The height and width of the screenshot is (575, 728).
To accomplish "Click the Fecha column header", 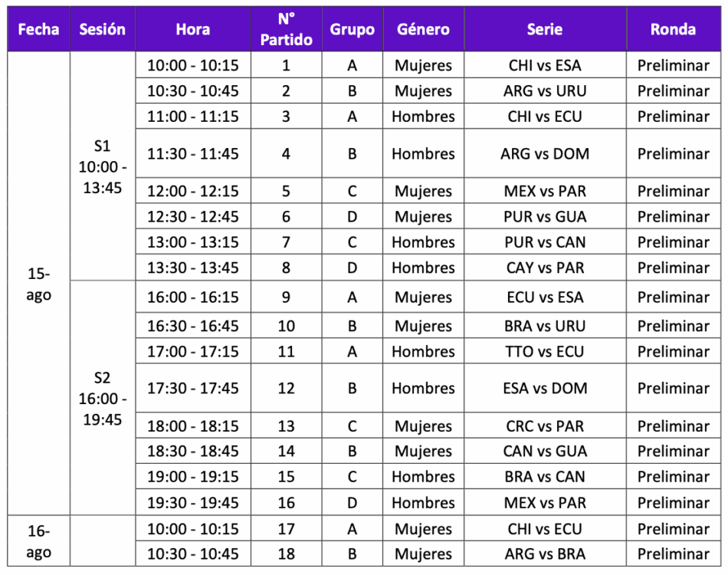I will pyautogui.click(x=38, y=29).
